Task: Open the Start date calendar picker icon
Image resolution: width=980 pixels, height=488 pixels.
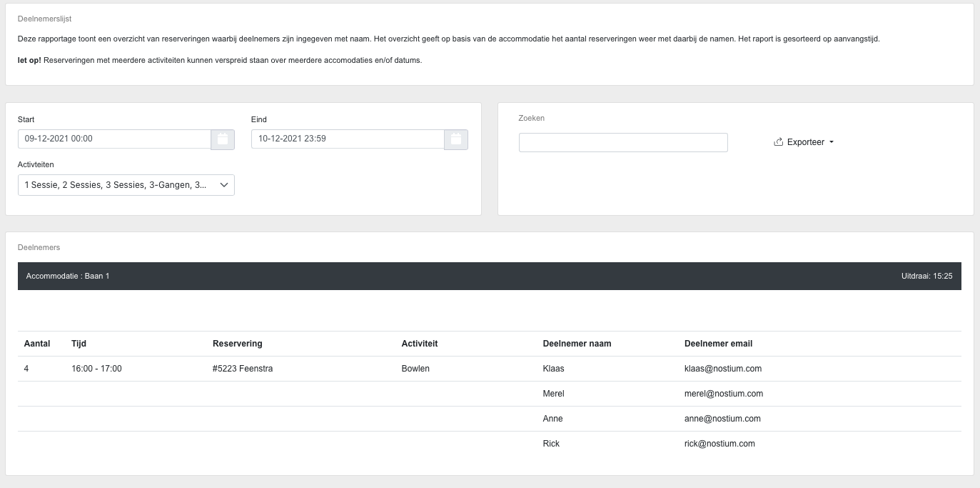Action: point(223,139)
